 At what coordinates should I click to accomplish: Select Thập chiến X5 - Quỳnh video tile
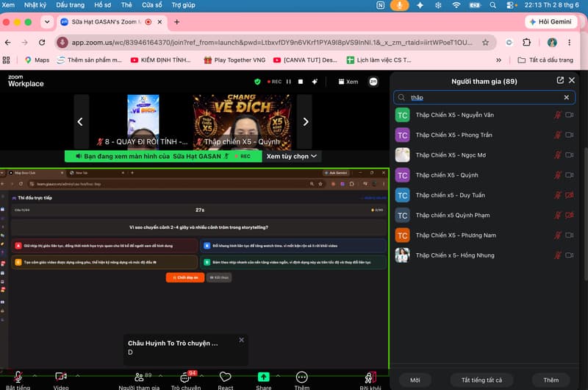242,121
